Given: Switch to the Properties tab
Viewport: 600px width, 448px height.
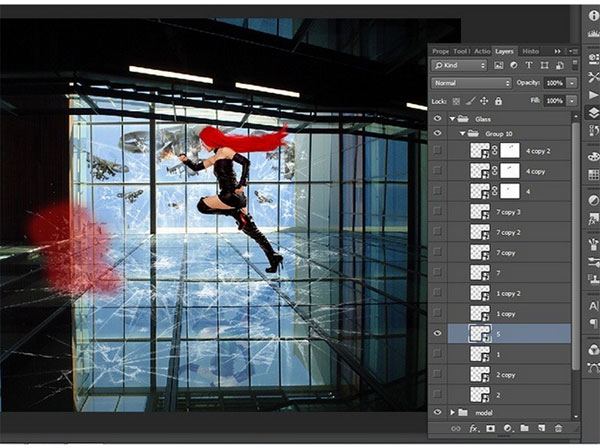Looking at the screenshot, I should [x=440, y=51].
